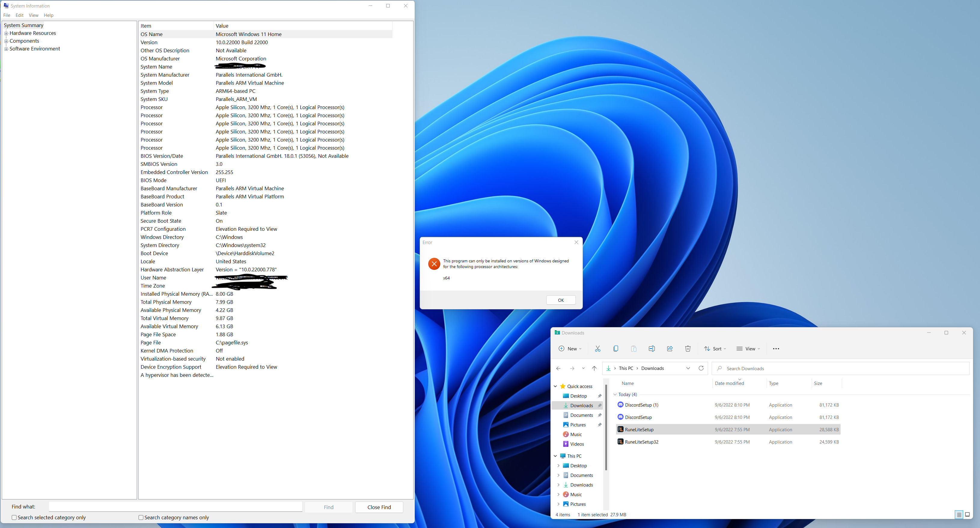The height and width of the screenshot is (528, 980).
Task: Click the red error icon in Error dialog
Action: (x=434, y=264)
